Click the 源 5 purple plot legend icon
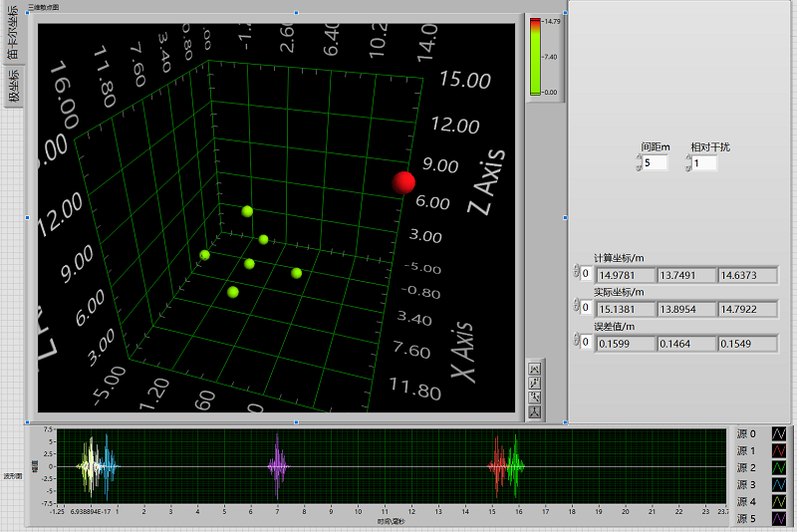797x532 pixels. (779, 519)
